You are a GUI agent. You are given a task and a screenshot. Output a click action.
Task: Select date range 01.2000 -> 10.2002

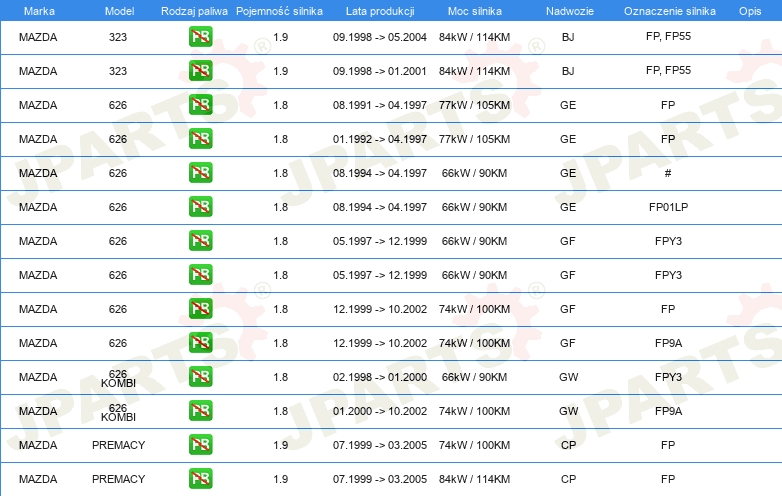pos(380,411)
